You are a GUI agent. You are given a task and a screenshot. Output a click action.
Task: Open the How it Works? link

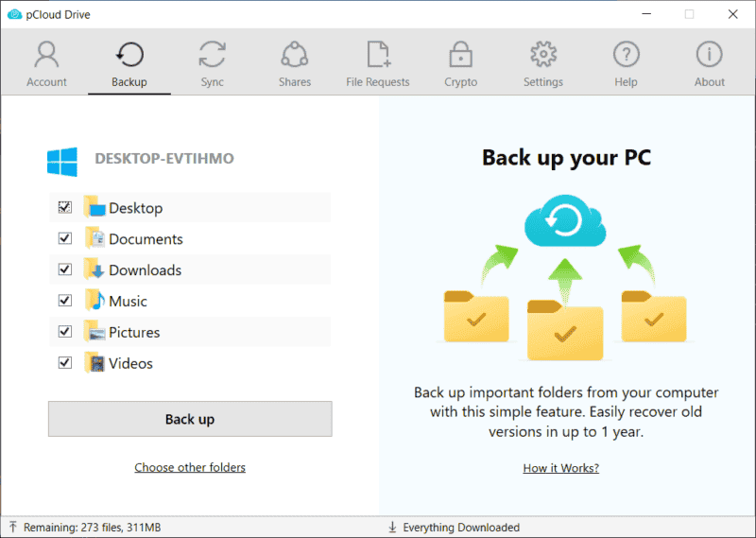560,468
